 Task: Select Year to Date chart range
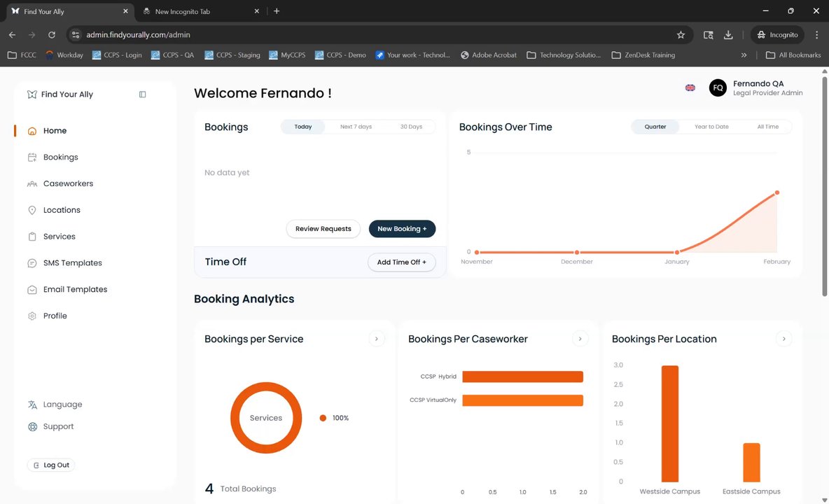pyautogui.click(x=711, y=127)
